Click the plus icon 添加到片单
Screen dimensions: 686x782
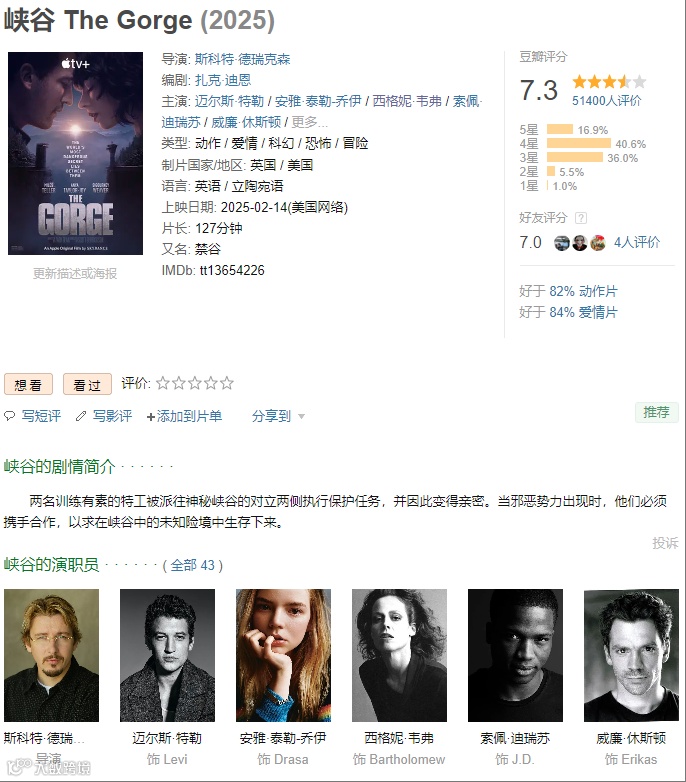coord(151,417)
